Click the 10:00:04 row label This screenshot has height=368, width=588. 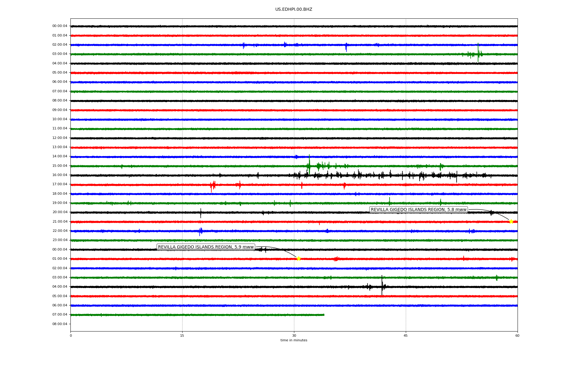60,119
